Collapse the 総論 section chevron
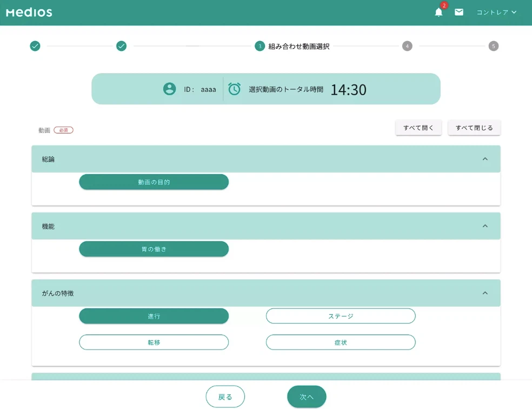This screenshot has height=409, width=532. click(485, 159)
